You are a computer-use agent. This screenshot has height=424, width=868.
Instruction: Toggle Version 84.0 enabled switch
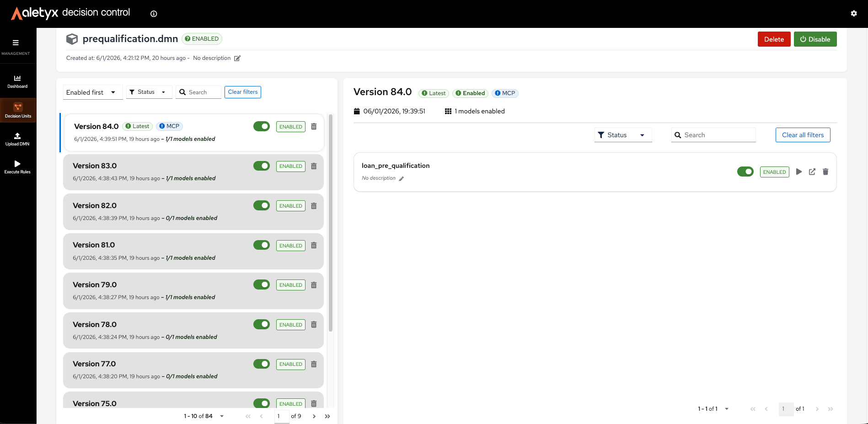tap(262, 126)
